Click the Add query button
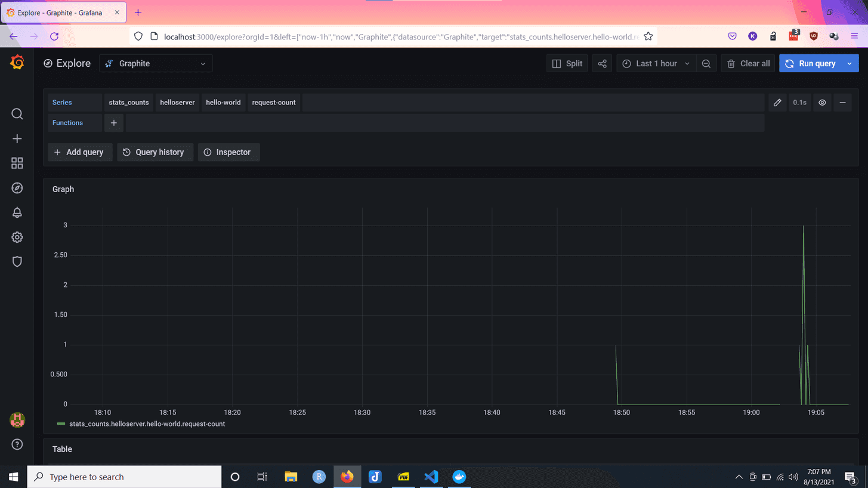Screen dimensions: 868x488 pyautogui.click(x=79, y=152)
